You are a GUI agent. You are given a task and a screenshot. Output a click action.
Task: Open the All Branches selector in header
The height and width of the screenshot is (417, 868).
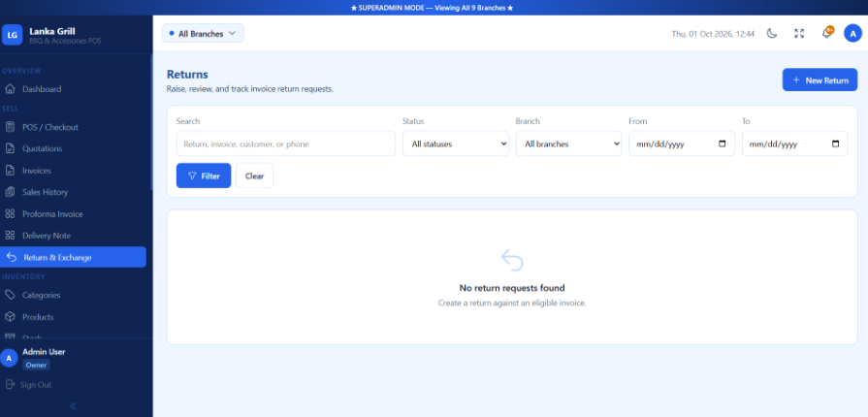203,33
